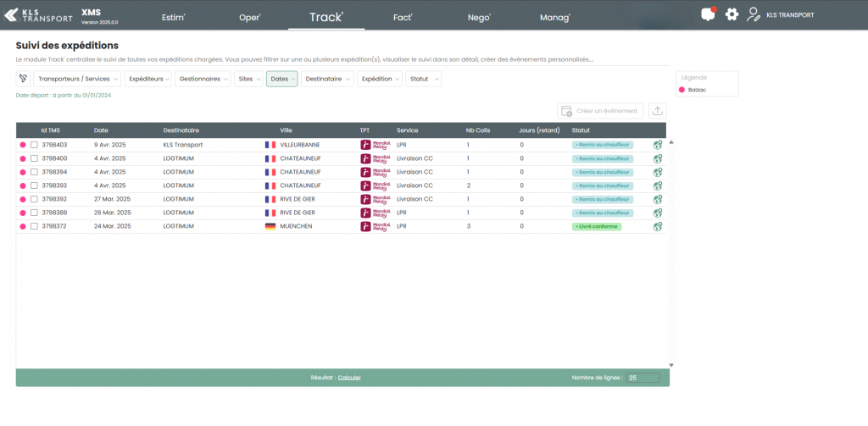
Task: Click the VILLEURBANNE city cell
Action: coord(300,145)
